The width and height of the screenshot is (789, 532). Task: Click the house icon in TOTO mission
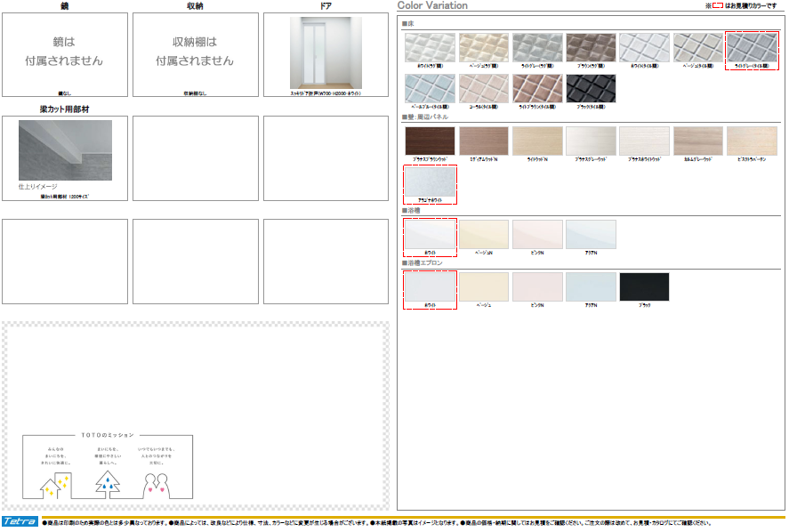pos(54,483)
